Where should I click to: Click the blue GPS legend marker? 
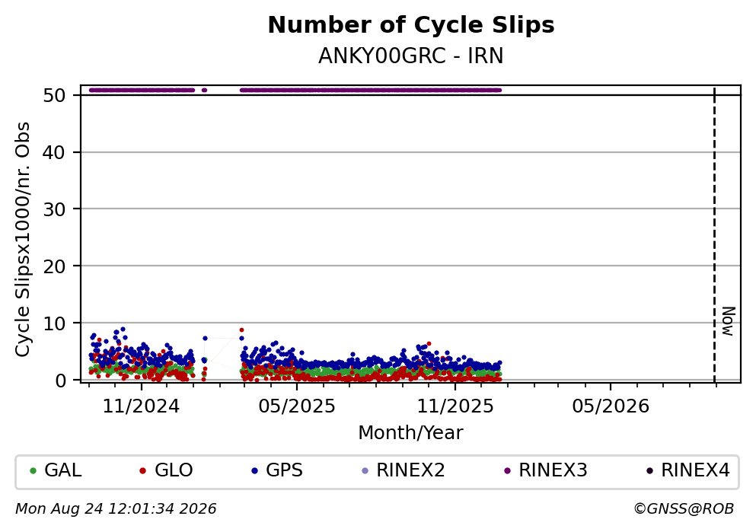(255, 471)
